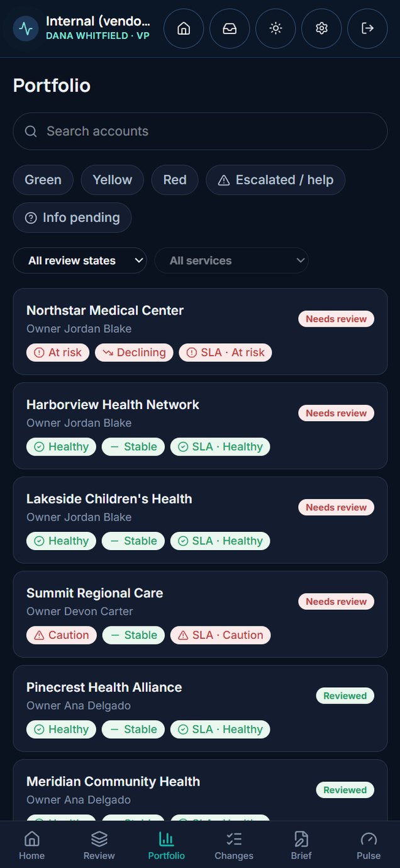Open Summit Regional Care account

tap(200, 614)
